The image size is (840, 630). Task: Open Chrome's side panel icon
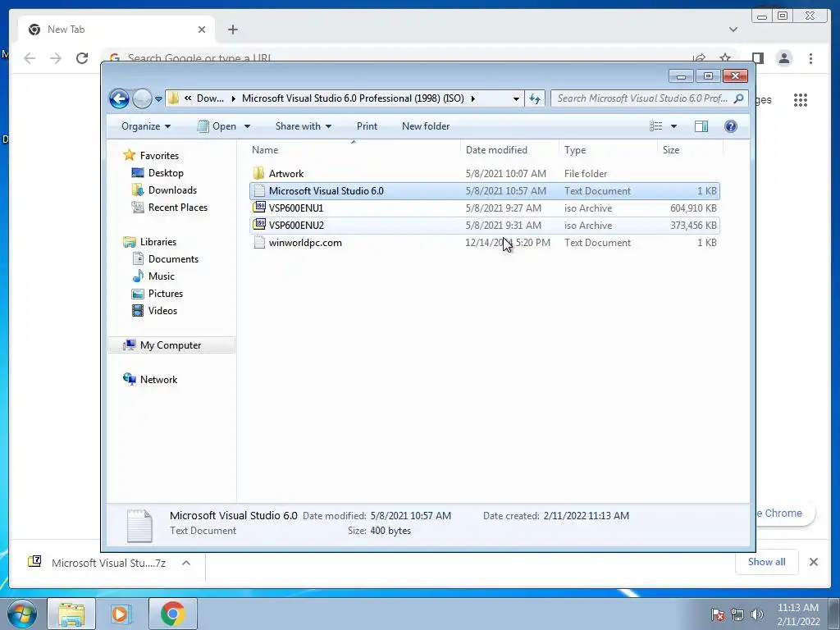click(757, 58)
